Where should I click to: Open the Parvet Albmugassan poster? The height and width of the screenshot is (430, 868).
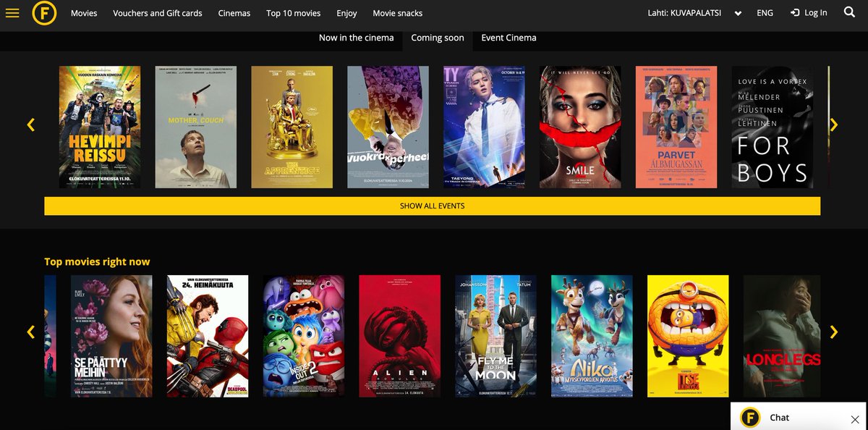676,127
